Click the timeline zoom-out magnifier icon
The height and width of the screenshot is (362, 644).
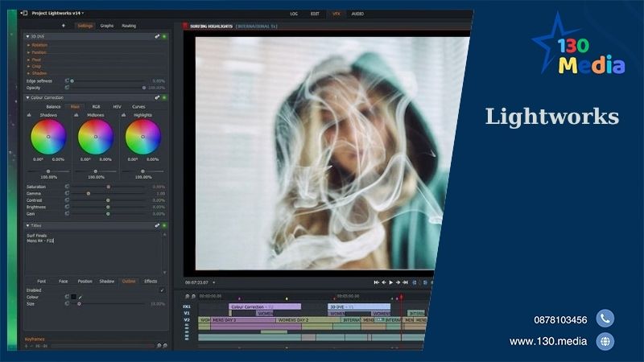coord(188,295)
